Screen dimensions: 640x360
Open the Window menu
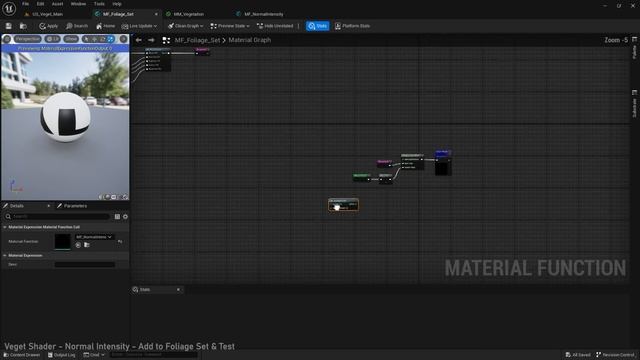[x=78, y=4]
